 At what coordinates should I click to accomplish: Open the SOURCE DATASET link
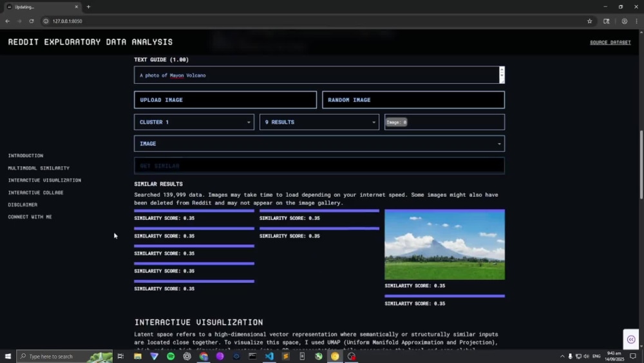[x=610, y=43]
